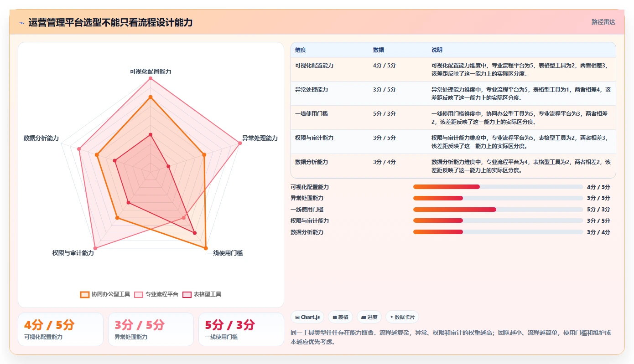Click radar axis label 异常处理能力
Viewport: 634px width, 364px height.
[x=260, y=138]
